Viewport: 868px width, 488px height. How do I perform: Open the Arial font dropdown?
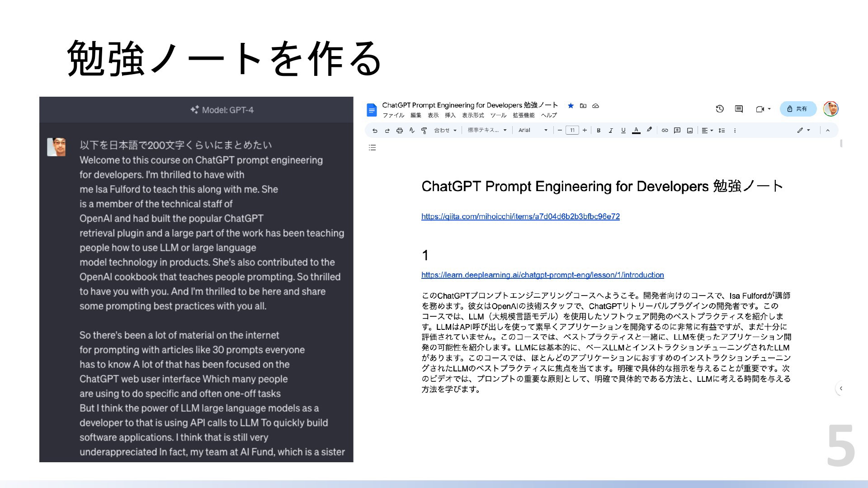point(533,131)
